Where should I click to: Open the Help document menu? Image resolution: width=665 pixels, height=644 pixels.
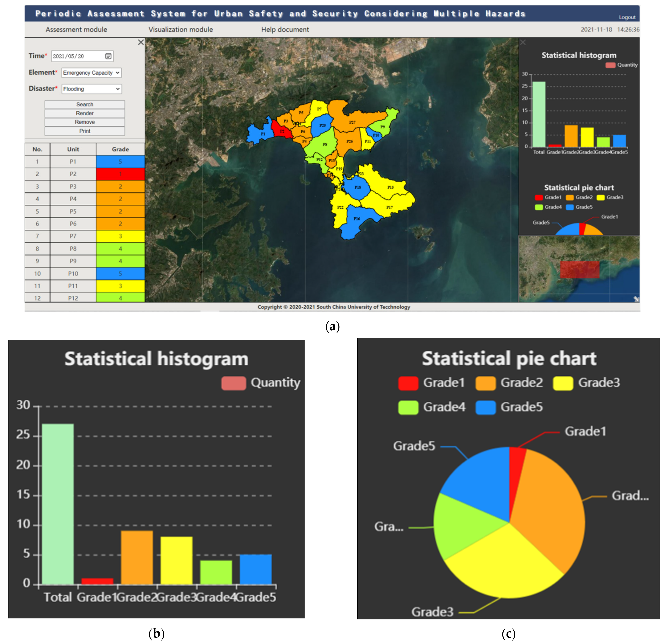285,30
